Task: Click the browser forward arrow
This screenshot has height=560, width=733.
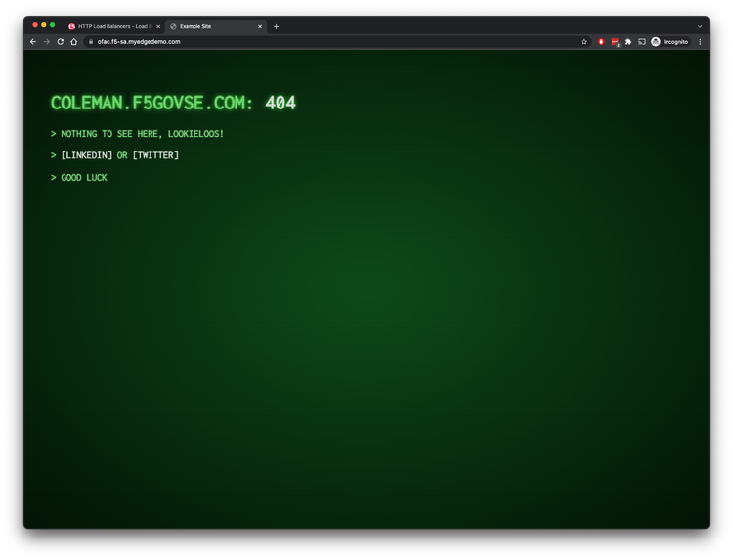Action: click(x=47, y=42)
